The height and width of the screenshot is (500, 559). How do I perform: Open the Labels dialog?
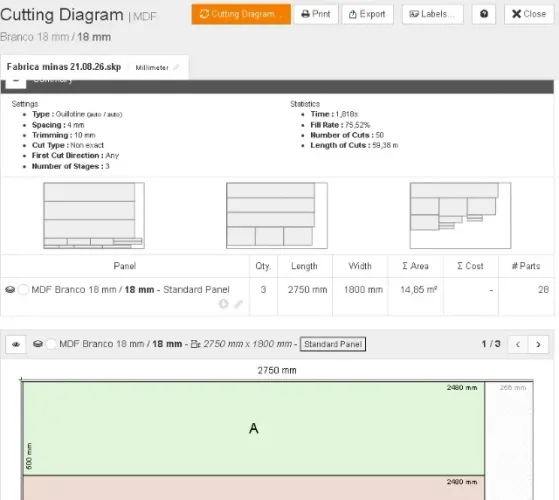433,14
